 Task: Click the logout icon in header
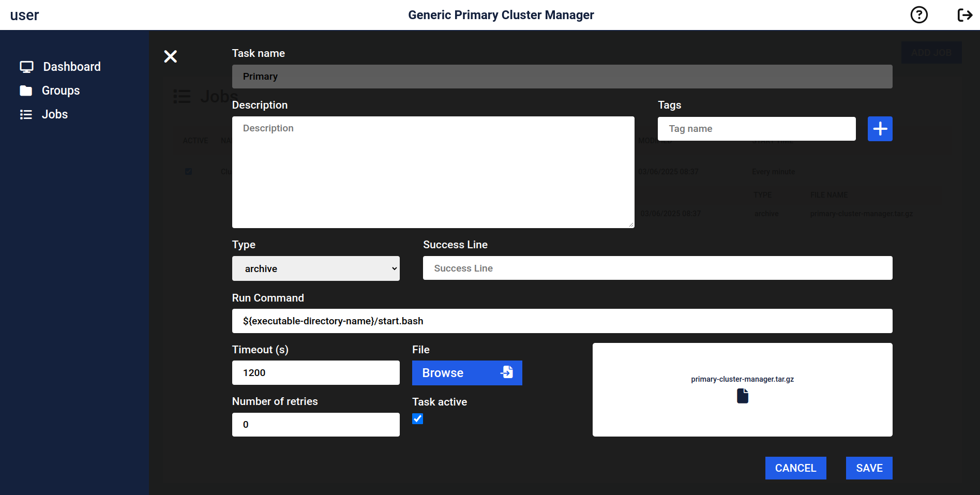click(x=964, y=15)
